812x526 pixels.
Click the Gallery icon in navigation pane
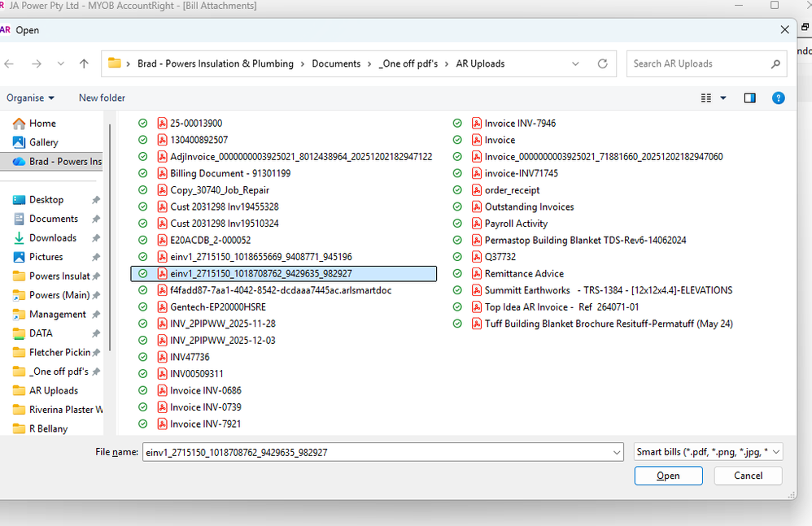click(19, 142)
